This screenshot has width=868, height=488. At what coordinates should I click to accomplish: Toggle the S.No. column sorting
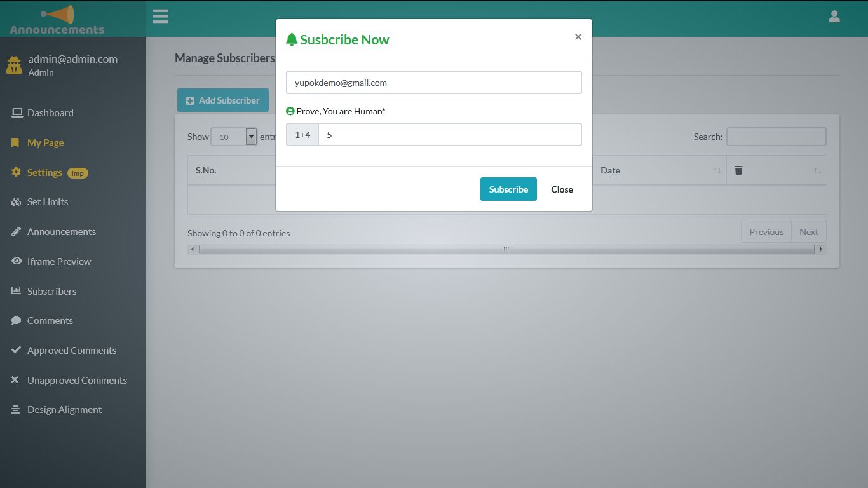click(206, 170)
